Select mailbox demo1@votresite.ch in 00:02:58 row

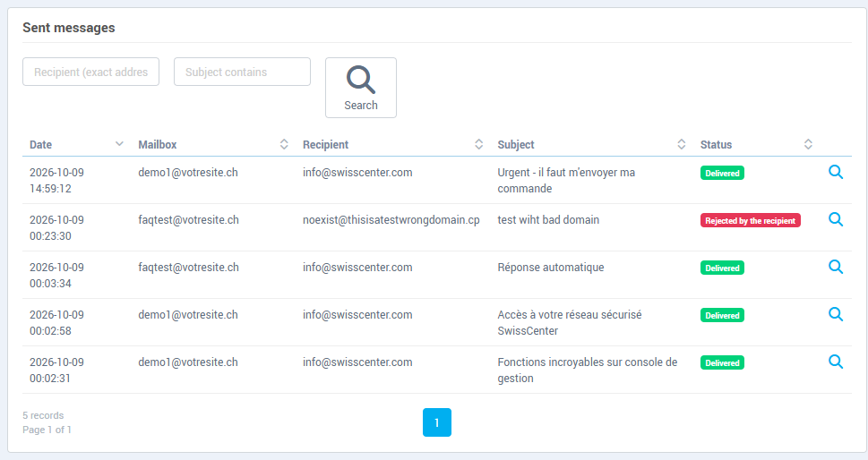[x=187, y=315]
